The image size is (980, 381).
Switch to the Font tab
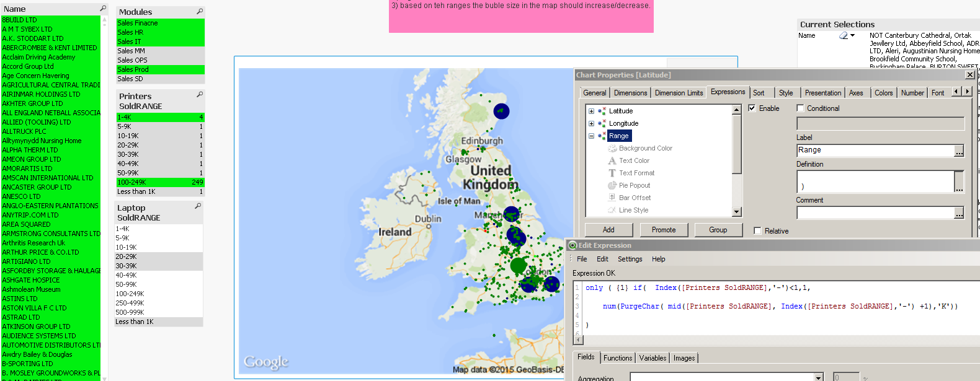(x=938, y=93)
